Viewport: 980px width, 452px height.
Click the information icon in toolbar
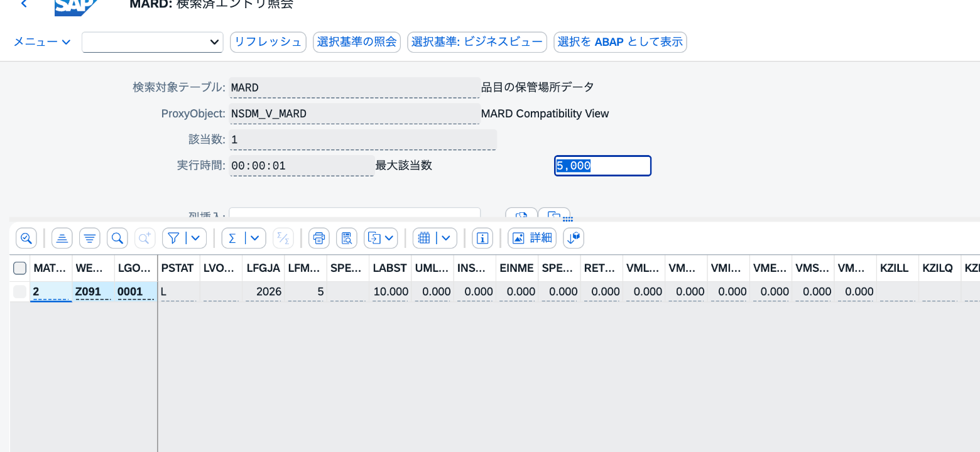483,238
